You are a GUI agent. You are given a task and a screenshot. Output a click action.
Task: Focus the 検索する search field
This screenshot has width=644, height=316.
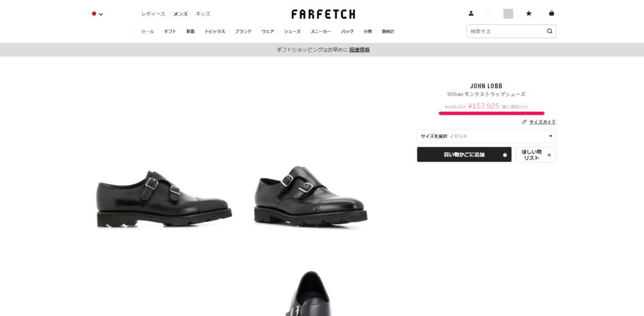pos(506,31)
